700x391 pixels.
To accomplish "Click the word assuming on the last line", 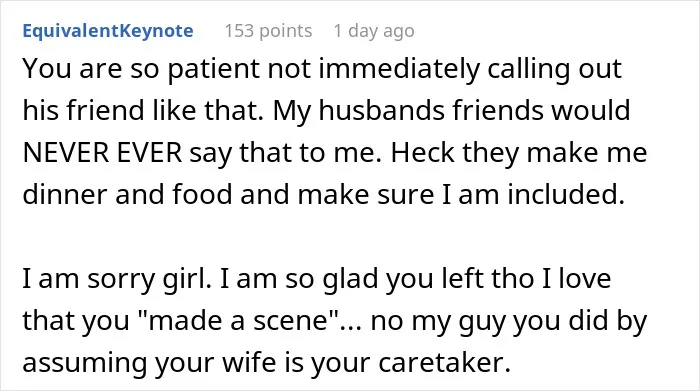I will pyautogui.click(x=84, y=364).
